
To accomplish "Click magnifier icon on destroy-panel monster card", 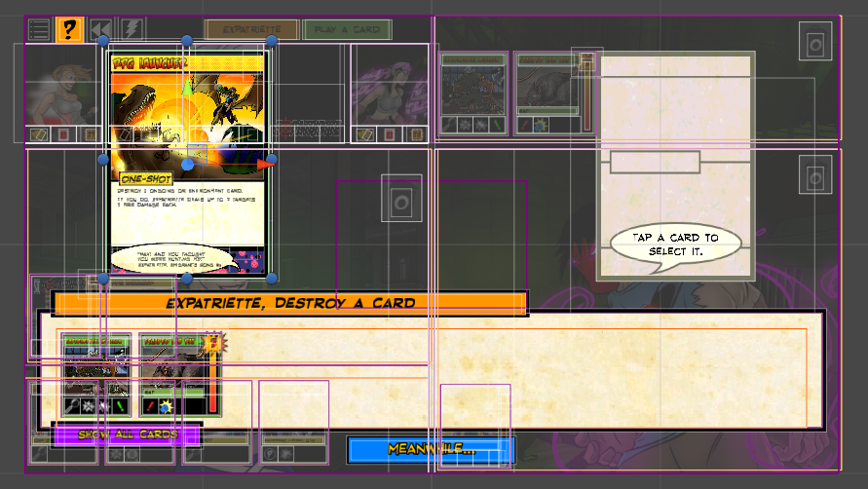I will click(x=72, y=406).
